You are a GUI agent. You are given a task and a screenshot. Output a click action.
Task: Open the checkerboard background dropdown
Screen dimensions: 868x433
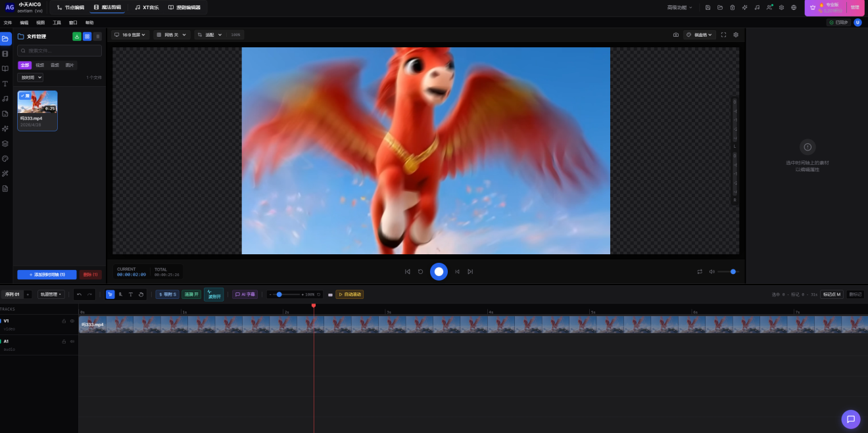(x=699, y=35)
